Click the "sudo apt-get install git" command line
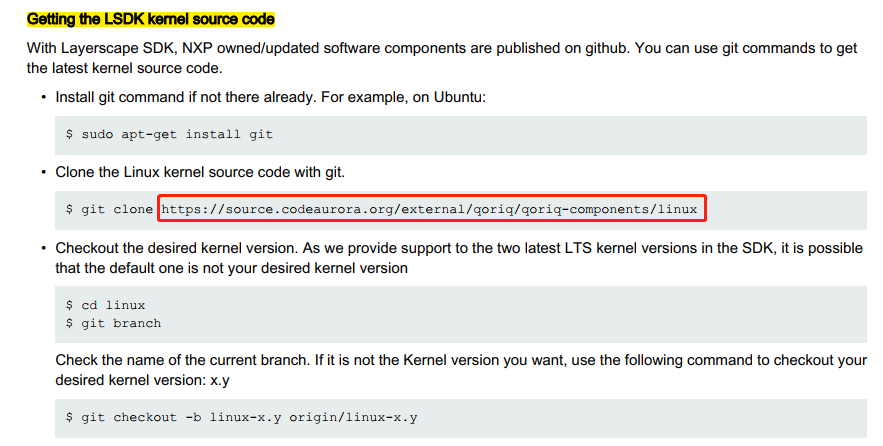This screenshot has width=883, height=446. tap(169, 133)
